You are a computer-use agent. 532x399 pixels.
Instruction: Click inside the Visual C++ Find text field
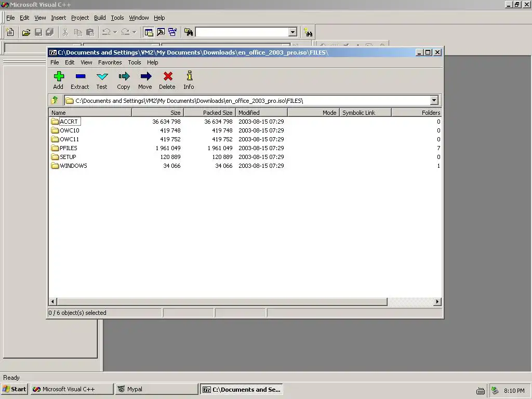coord(242,32)
